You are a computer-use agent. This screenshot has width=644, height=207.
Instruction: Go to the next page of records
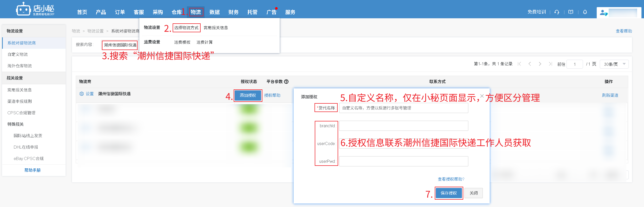[540, 64]
